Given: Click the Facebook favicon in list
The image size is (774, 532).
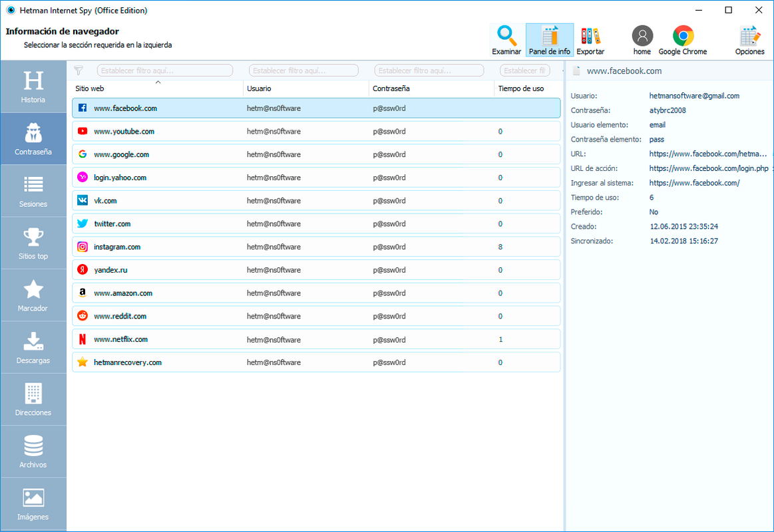Looking at the screenshot, I should click(x=83, y=108).
